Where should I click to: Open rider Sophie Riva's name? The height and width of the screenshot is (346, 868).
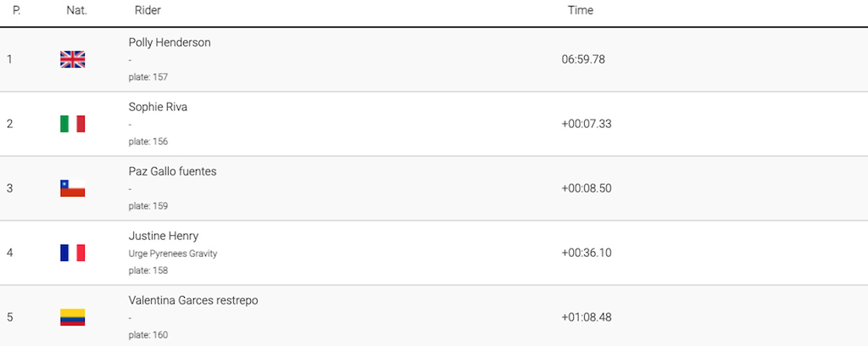pos(158,107)
